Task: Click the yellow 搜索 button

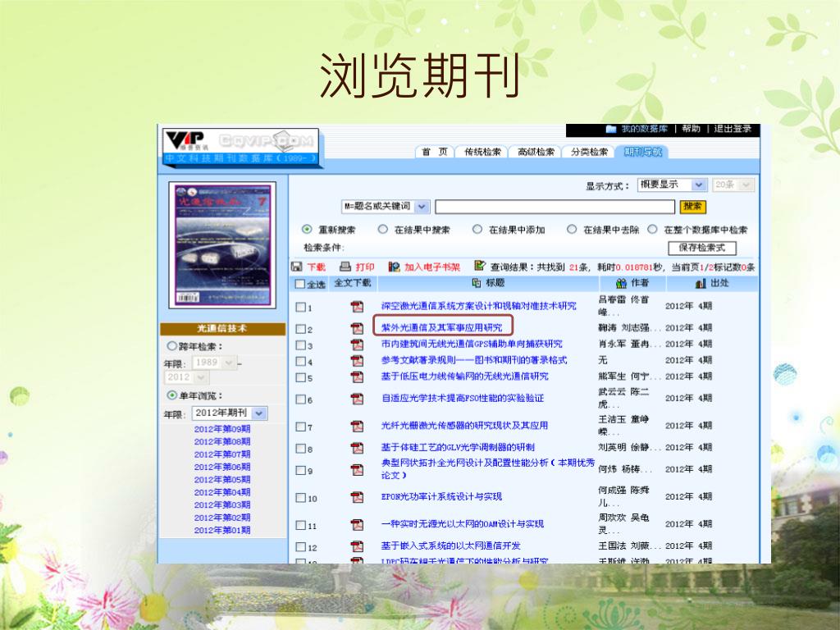Action: click(x=692, y=206)
